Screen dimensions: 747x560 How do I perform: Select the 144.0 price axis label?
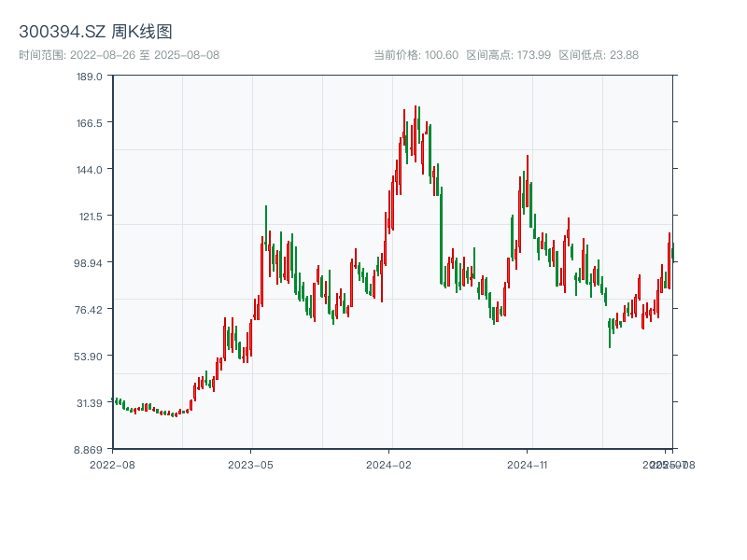coord(90,170)
